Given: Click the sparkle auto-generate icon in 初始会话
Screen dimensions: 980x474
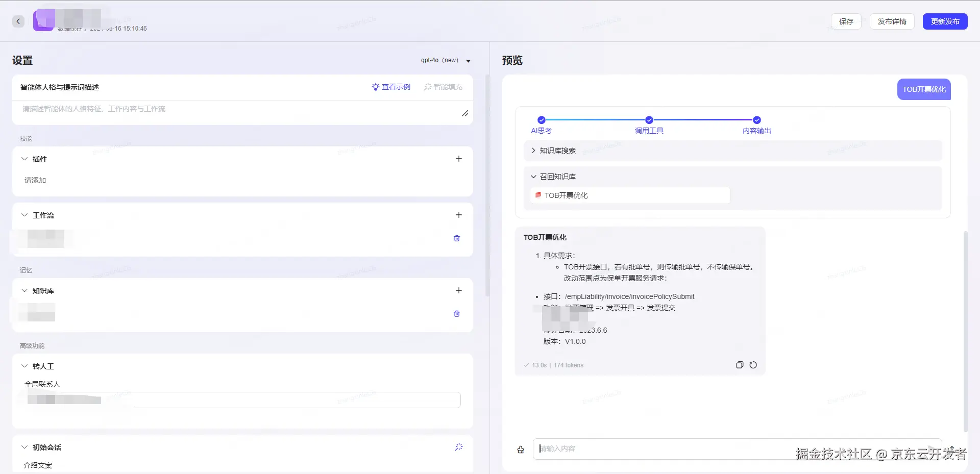Looking at the screenshot, I should [x=459, y=447].
